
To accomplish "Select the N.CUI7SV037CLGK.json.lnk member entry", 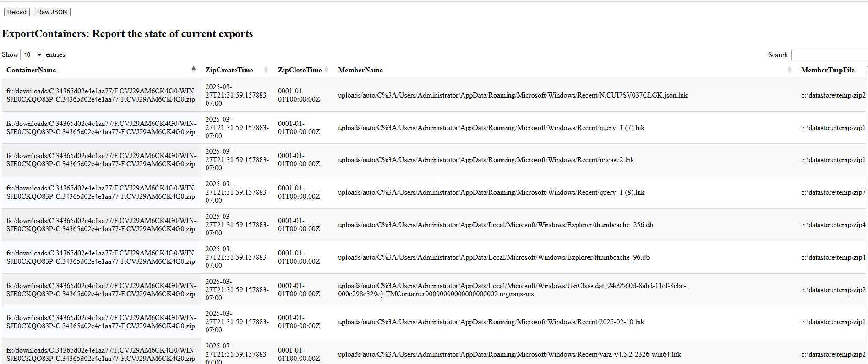I will (x=513, y=95).
